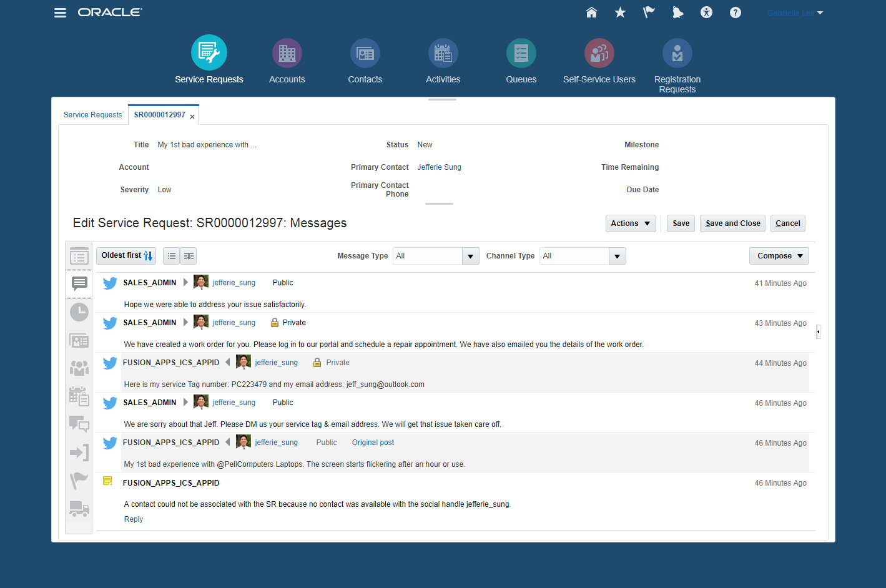Open the accessibility settings icon
The height and width of the screenshot is (588, 886).
tap(706, 12)
